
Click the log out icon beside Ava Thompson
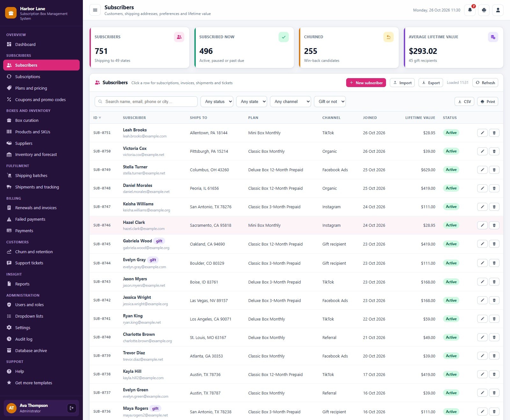pos(72,408)
